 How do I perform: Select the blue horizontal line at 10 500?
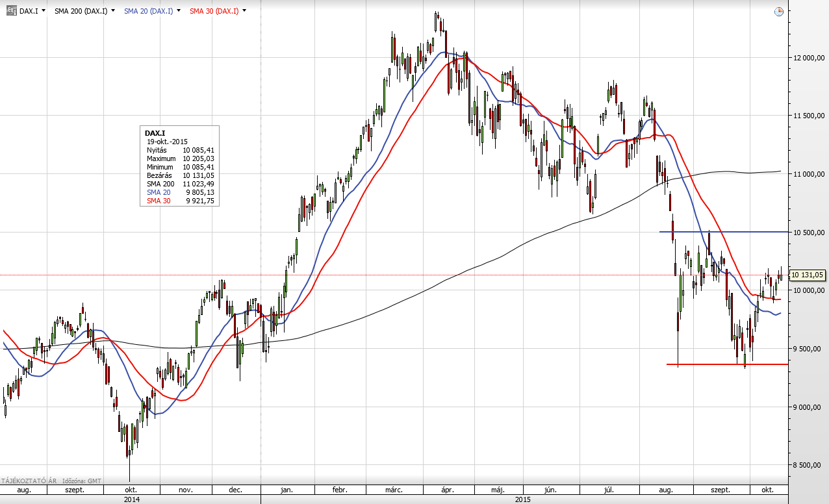tap(724, 232)
